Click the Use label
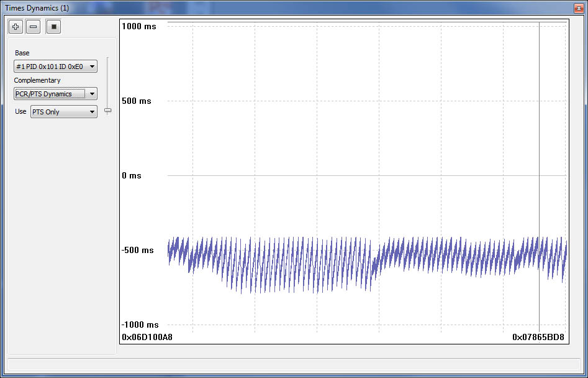This screenshot has width=588, height=378. coord(20,111)
